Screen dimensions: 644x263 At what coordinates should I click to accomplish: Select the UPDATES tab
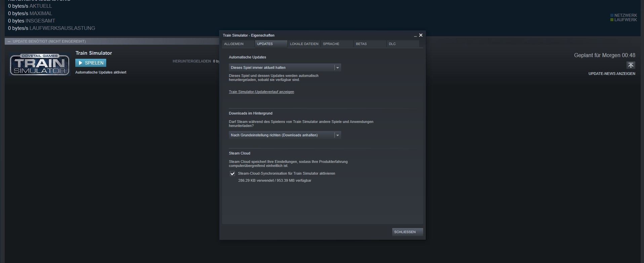pos(271,44)
